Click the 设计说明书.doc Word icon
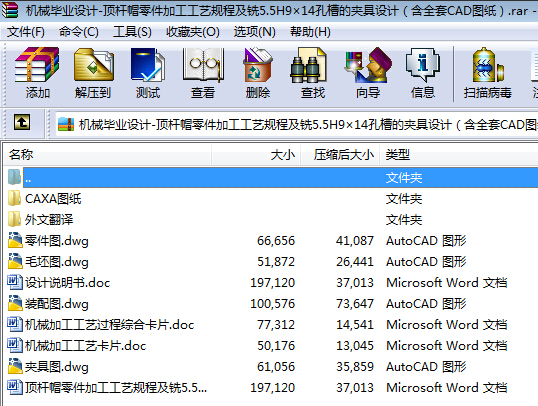This screenshot has height=406, width=538. tap(15, 282)
